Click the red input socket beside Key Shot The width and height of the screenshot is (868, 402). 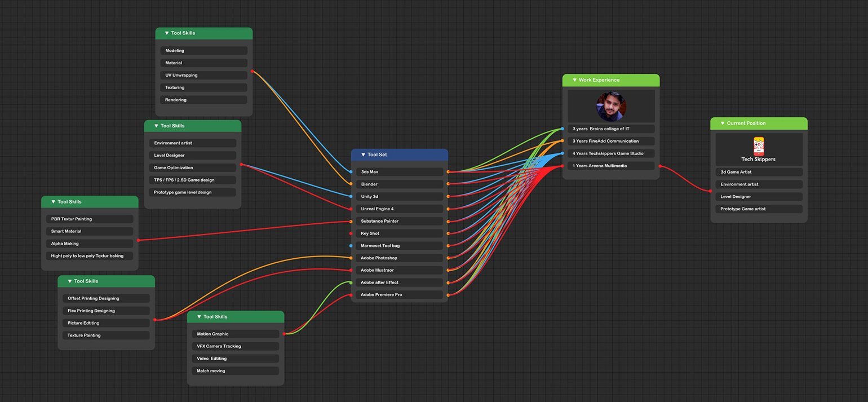click(x=351, y=233)
